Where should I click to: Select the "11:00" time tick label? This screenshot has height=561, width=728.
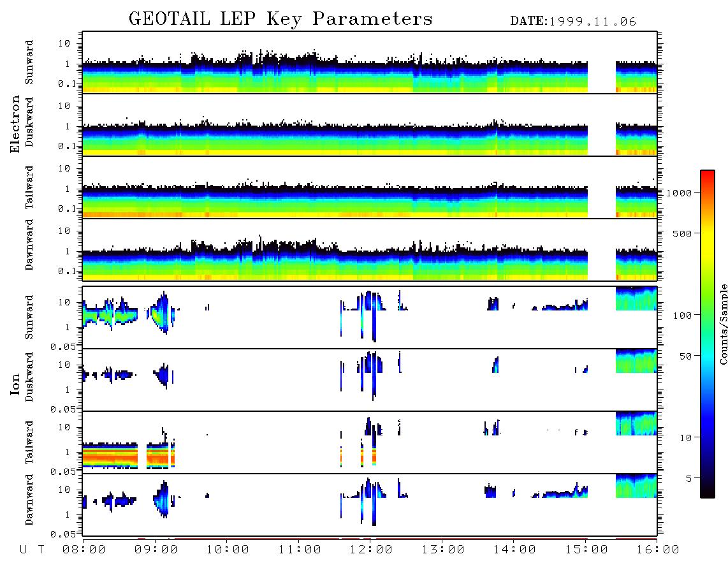tap(300, 550)
